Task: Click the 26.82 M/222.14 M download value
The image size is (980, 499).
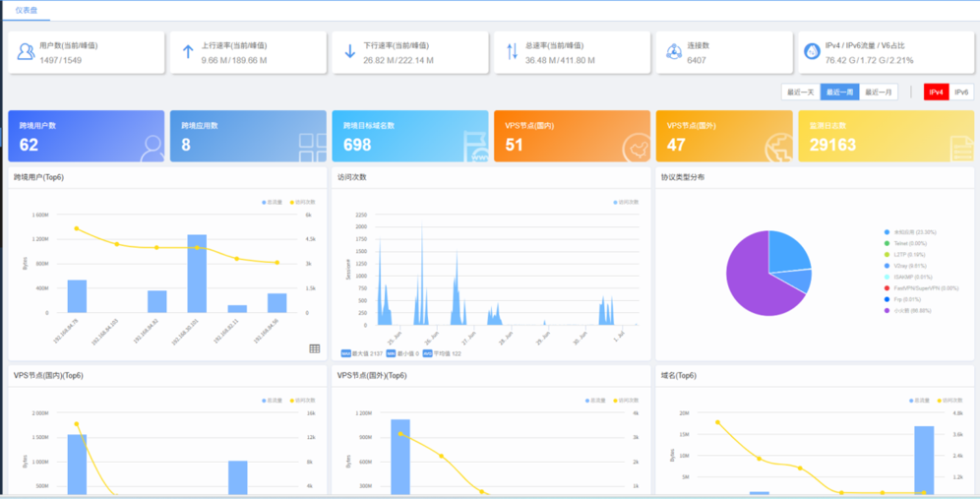Action: tap(398, 61)
